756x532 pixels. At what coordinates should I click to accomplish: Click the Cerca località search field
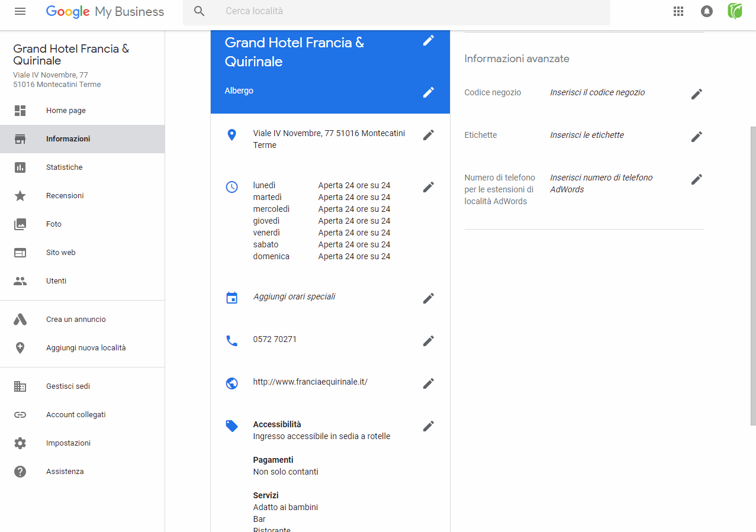point(396,11)
